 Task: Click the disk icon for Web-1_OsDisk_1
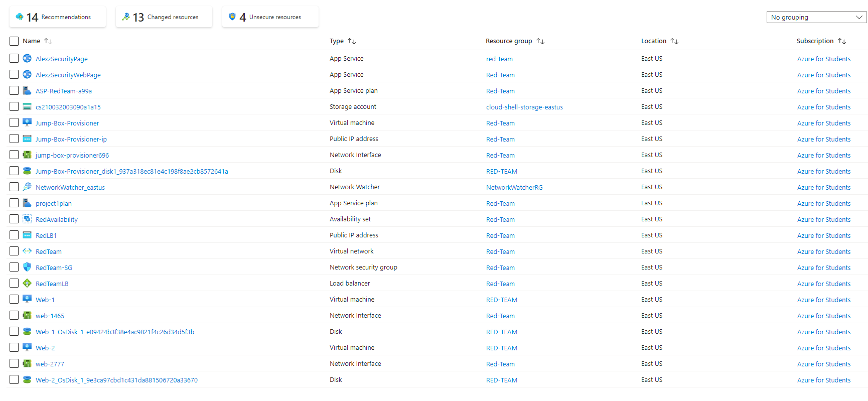click(x=27, y=331)
